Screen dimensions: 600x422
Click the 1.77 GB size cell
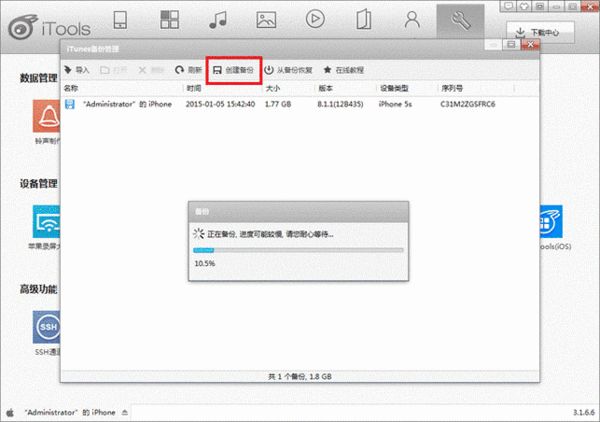click(278, 104)
